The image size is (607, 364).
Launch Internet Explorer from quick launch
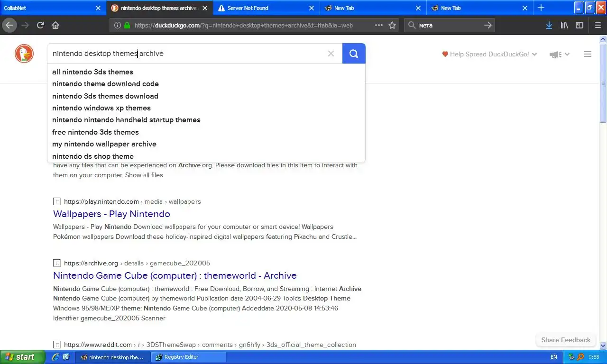[x=55, y=357]
